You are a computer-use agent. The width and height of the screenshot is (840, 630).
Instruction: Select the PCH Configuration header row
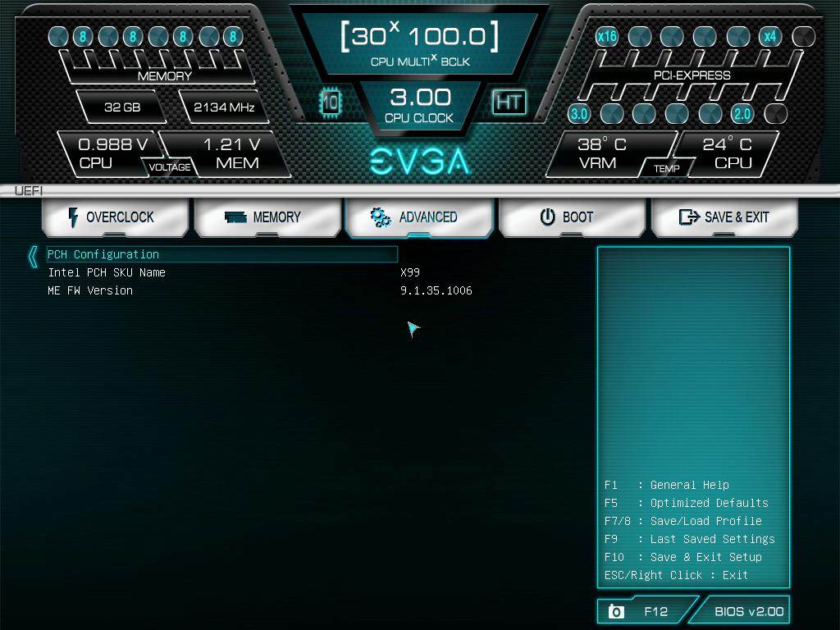tap(221, 254)
